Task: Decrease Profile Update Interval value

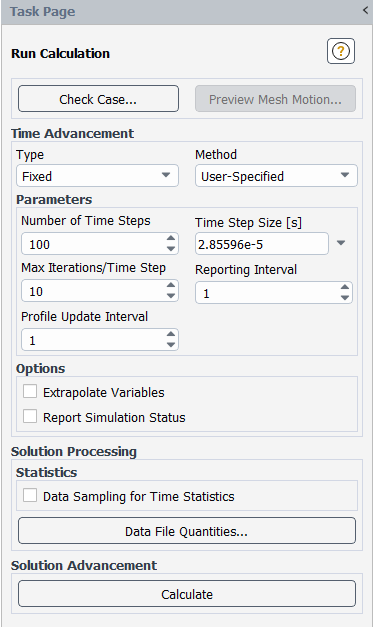Action: [x=171, y=345]
